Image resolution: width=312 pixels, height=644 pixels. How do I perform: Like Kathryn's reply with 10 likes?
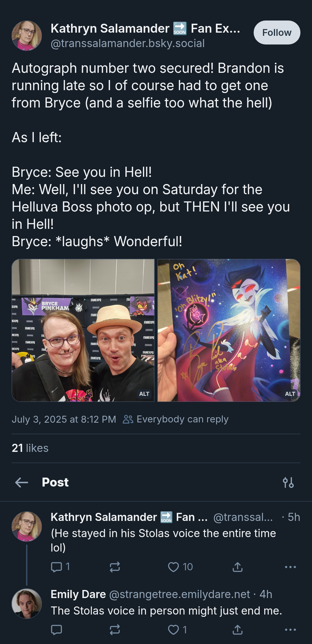tap(180, 567)
